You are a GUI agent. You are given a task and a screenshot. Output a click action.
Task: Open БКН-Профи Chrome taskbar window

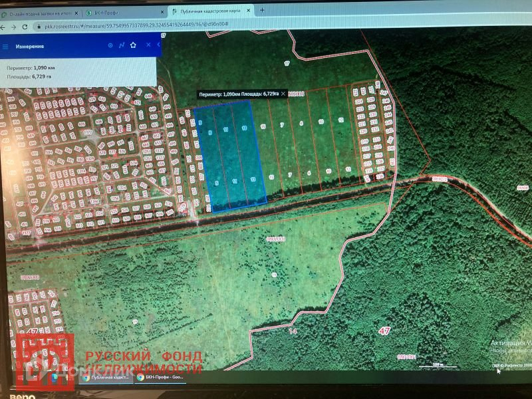point(161,377)
